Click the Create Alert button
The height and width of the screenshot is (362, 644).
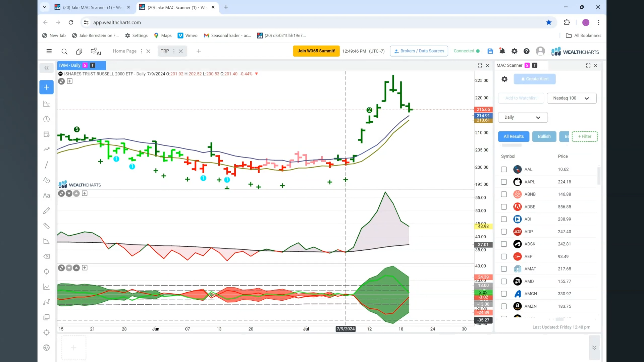click(x=535, y=79)
